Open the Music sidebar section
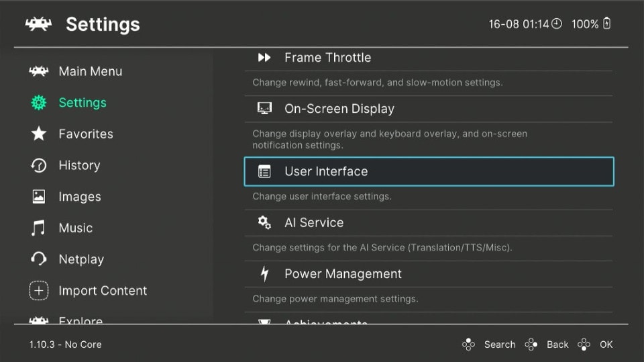 (76, 228)
